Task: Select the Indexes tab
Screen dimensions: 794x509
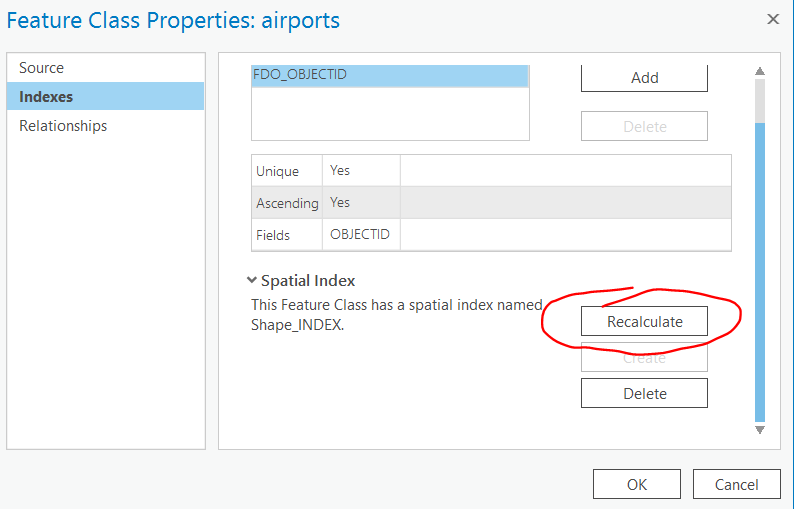Action: pyautogui.click(x=45, y=97)
